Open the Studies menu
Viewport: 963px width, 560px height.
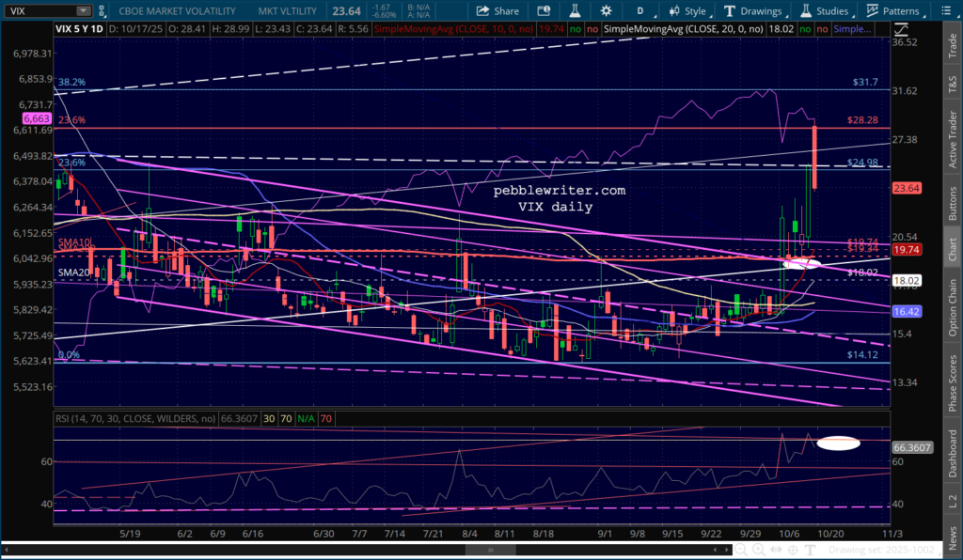coord(825,11)
